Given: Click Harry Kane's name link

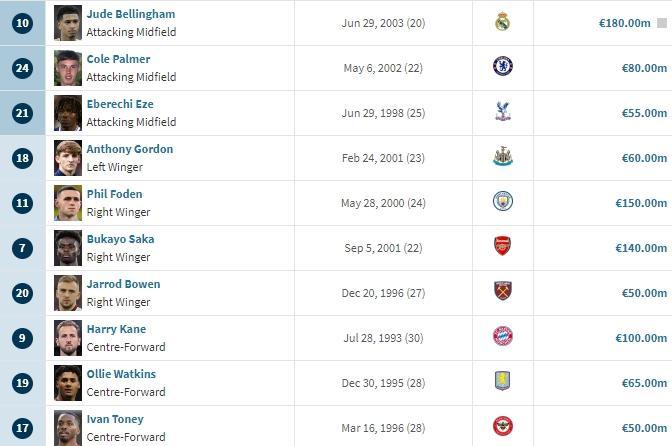Looking at the screenshot, I should point(116,329).
